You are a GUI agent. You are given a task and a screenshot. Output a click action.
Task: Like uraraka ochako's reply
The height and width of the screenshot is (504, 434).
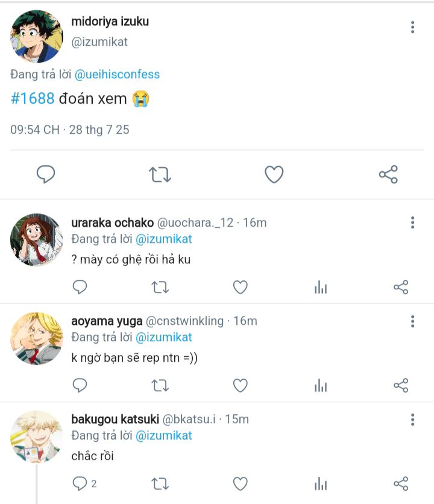coord(241,288)
